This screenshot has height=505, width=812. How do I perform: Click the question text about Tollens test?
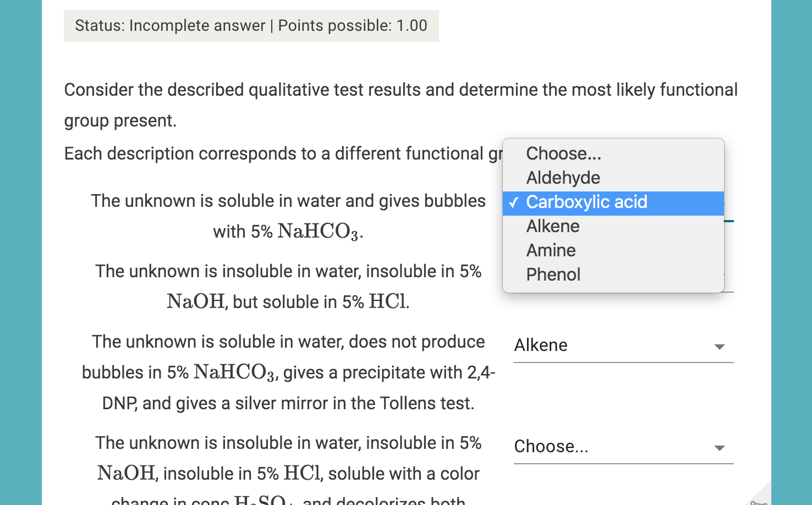pyautogui.click(x=288, y=372)
